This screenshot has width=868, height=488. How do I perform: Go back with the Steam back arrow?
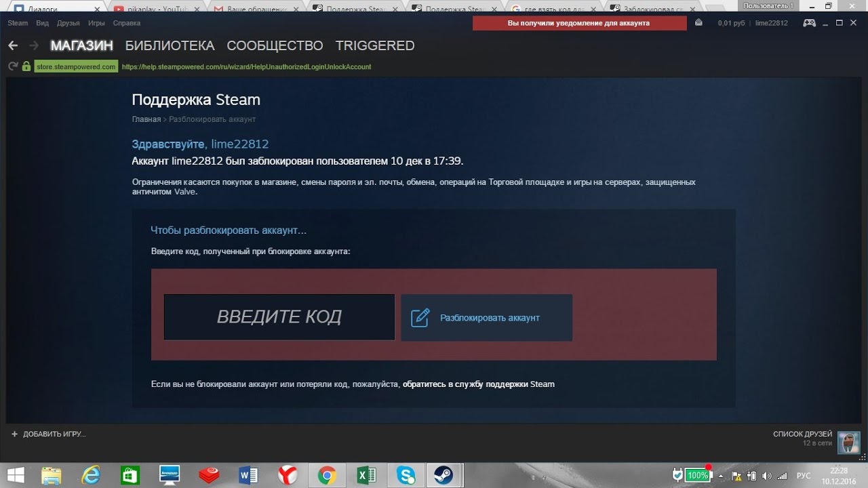13,45
